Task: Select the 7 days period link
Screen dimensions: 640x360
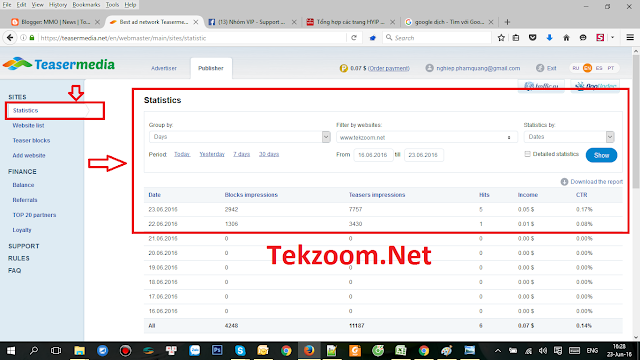Action: click(242, 154)
